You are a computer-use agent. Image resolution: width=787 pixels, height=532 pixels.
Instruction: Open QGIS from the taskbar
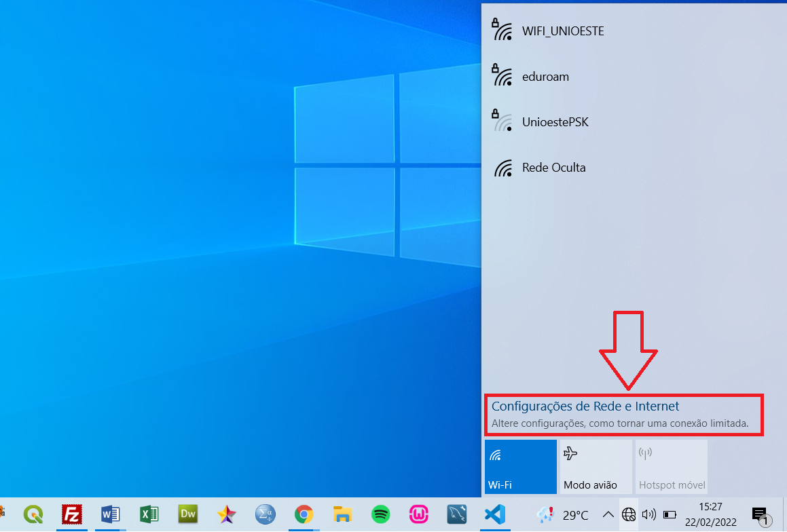click(32, 514)
